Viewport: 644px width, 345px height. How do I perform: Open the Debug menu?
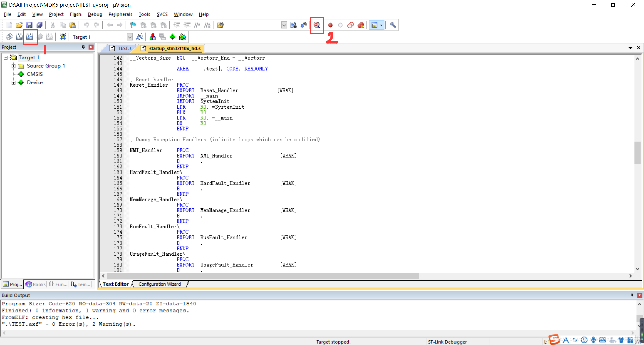pyautogui.click(x=95, y=14)
